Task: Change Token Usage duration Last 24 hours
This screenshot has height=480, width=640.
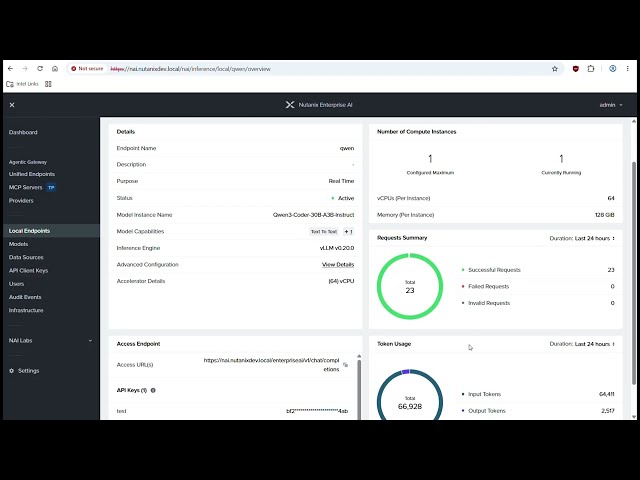Action: click(x=582, y=344)
